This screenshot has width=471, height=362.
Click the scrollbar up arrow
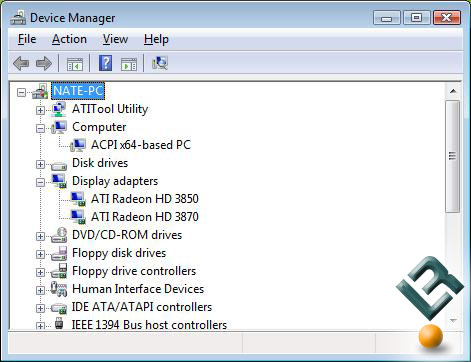[x=453, y=91]
